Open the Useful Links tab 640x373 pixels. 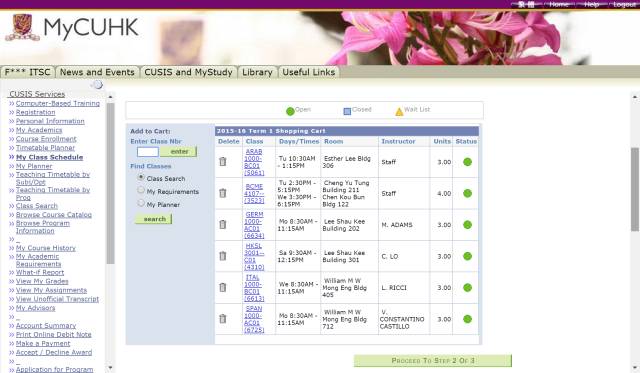[x=309, y=72]
